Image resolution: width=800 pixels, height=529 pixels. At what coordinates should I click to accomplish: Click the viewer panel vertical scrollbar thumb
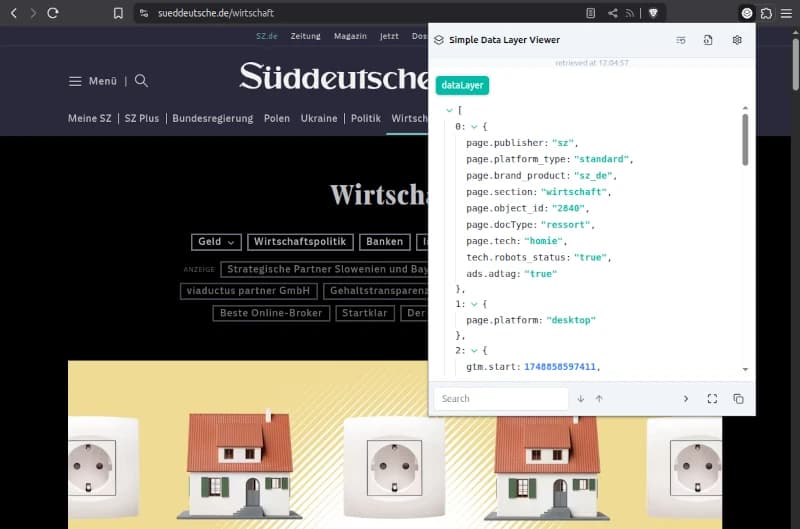click(x=745, y=139)
